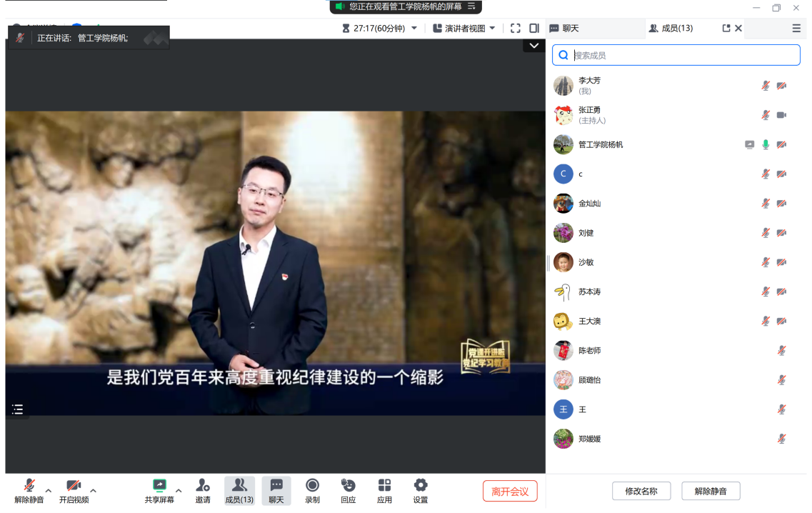Open 设置 settings gear icon
This screenshot has height=513, width=812.
(421, 486)
